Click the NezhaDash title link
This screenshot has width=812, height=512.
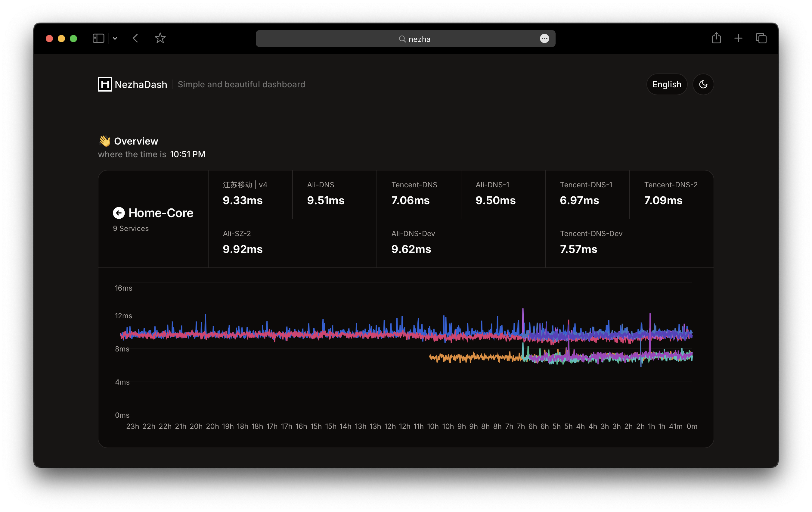(x=141, y=84)
